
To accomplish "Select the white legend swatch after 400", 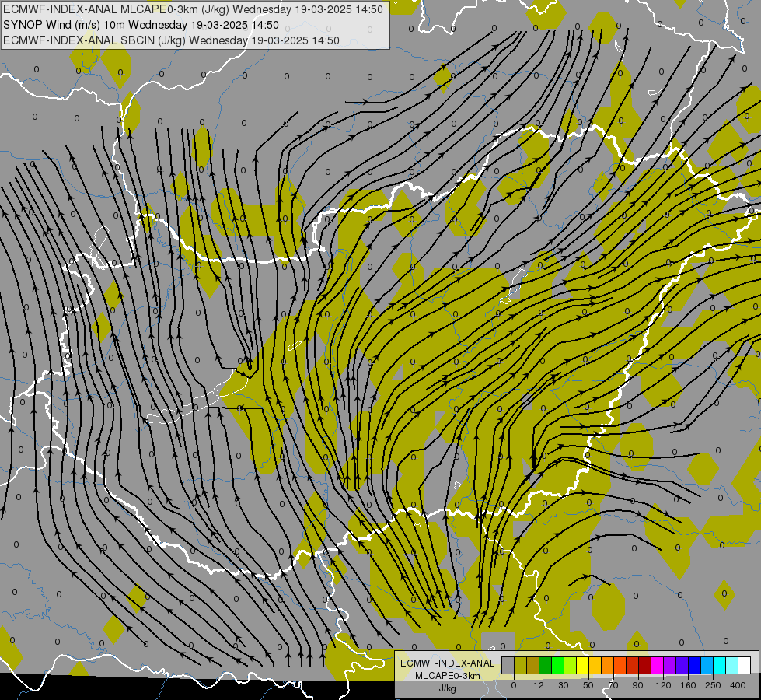I will [x=744, y=665].
